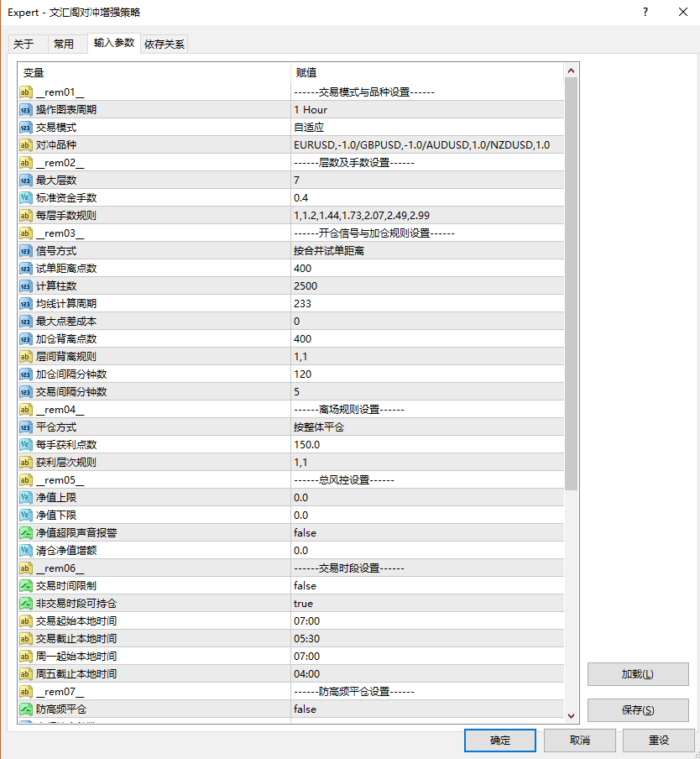Screen dimensions: 700x759
Task: Click the numeric icon next to 操作图表周期
Action: click(26, 110)
